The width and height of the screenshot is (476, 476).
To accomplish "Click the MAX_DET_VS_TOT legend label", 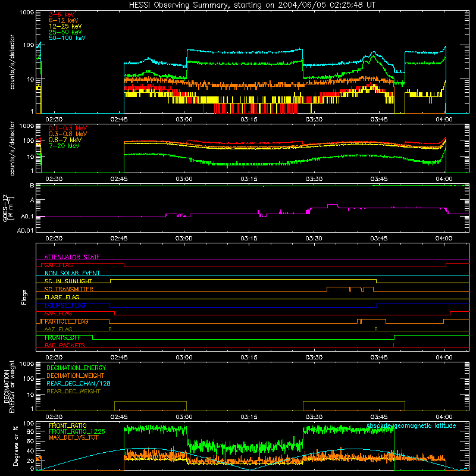I will (73, 437).
